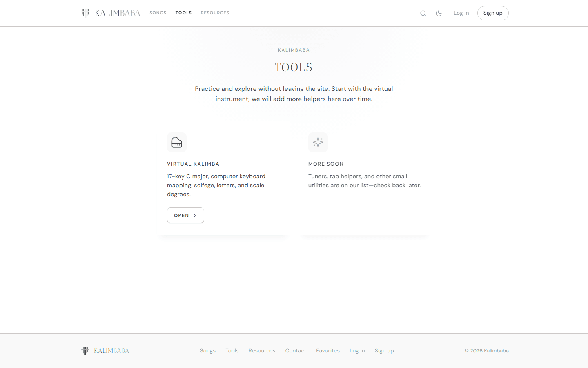Click the small KALIMBABA label above the heading

click(294, 50)
